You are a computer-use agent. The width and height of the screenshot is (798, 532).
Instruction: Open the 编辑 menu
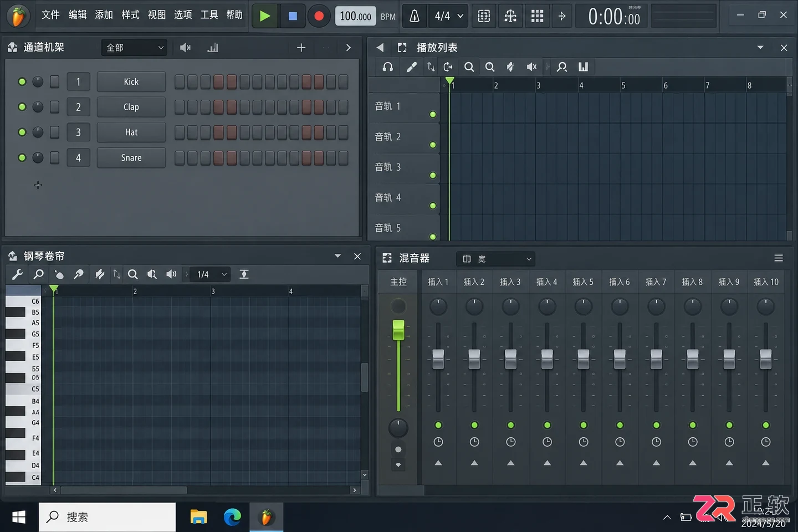tap(78, 14)
